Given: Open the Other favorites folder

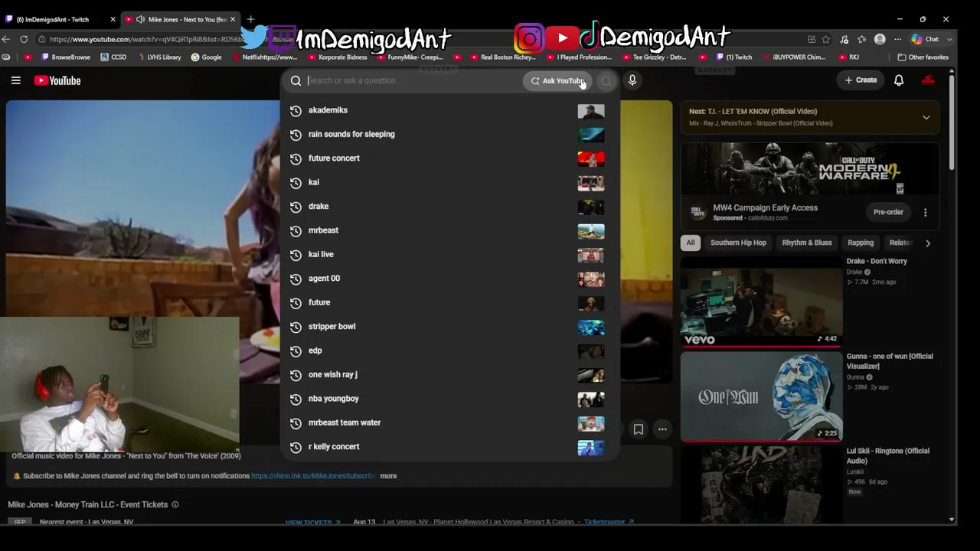Looking at the screenshot, I should 923,57.
